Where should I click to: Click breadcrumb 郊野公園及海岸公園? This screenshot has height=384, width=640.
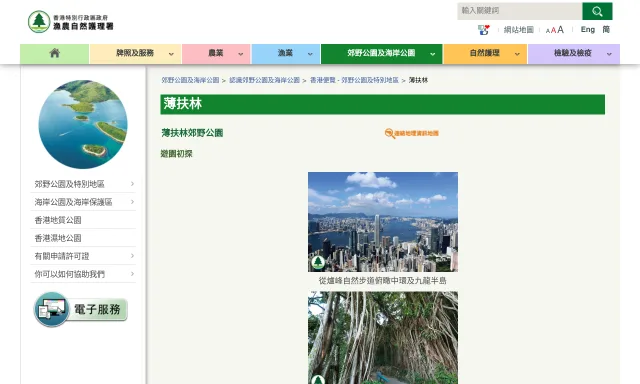click(x=190, y=80)
